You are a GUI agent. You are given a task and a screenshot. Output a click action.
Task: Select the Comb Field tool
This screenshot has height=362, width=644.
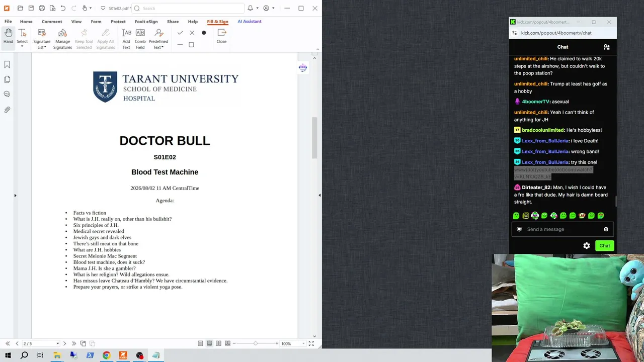point(140,38)
